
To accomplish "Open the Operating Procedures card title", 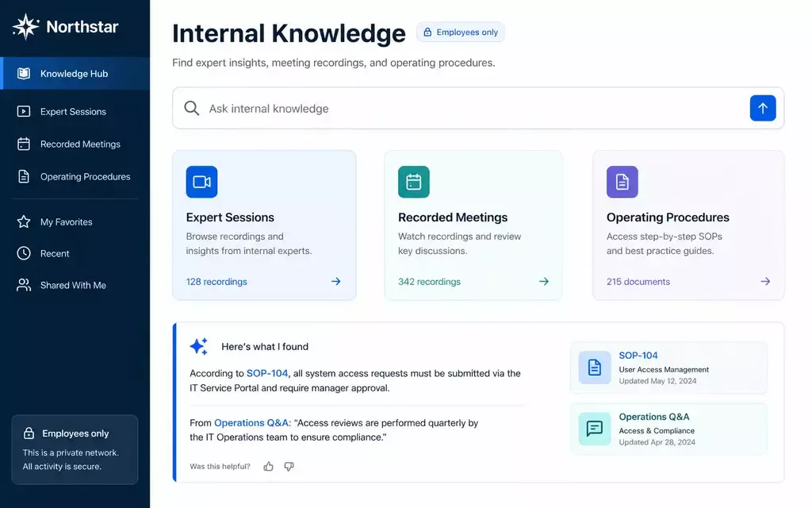I will point(668,217).
